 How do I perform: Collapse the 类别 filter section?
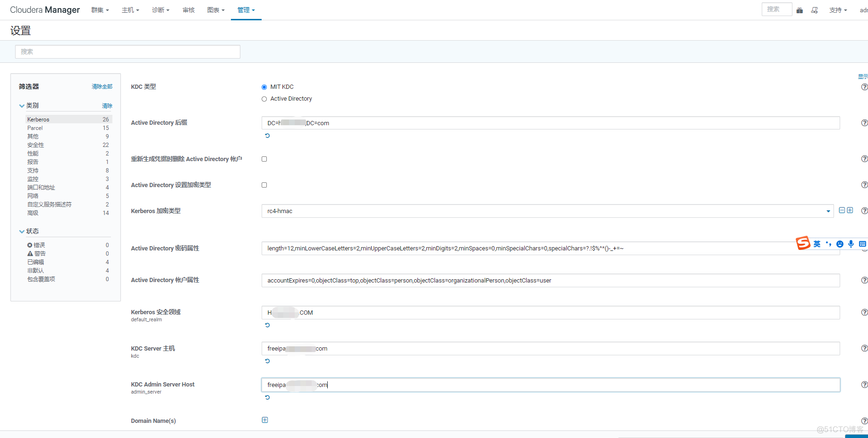pos(22,106)
